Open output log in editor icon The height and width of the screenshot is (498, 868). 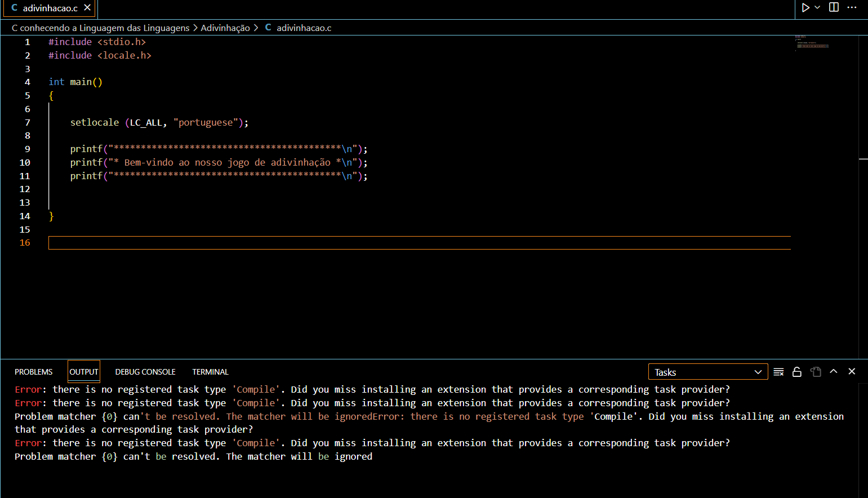816,372
